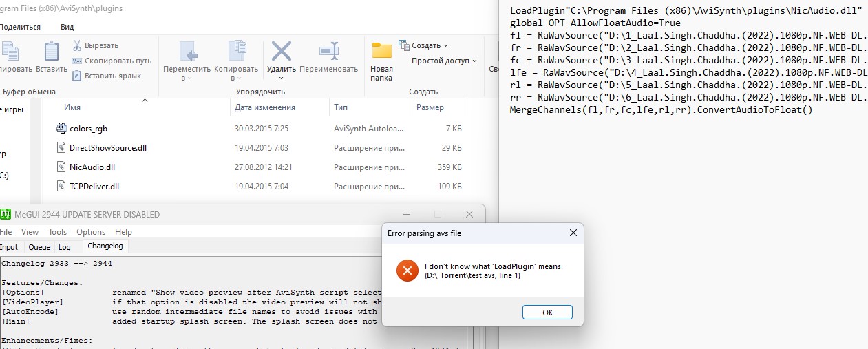Click the MergeChannels line in the script
The image size is (868, 349).
click(661, 110)
